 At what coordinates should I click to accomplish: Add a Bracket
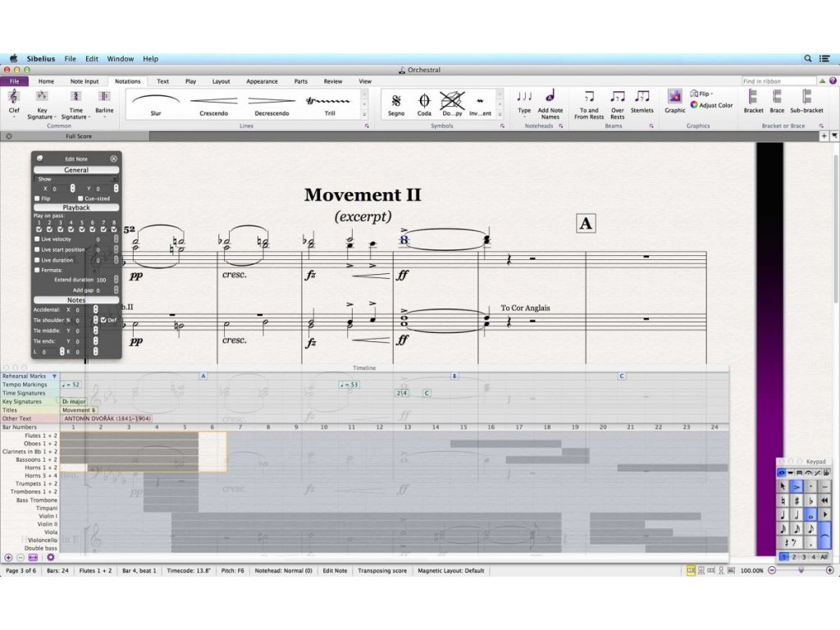pos(753,101)
